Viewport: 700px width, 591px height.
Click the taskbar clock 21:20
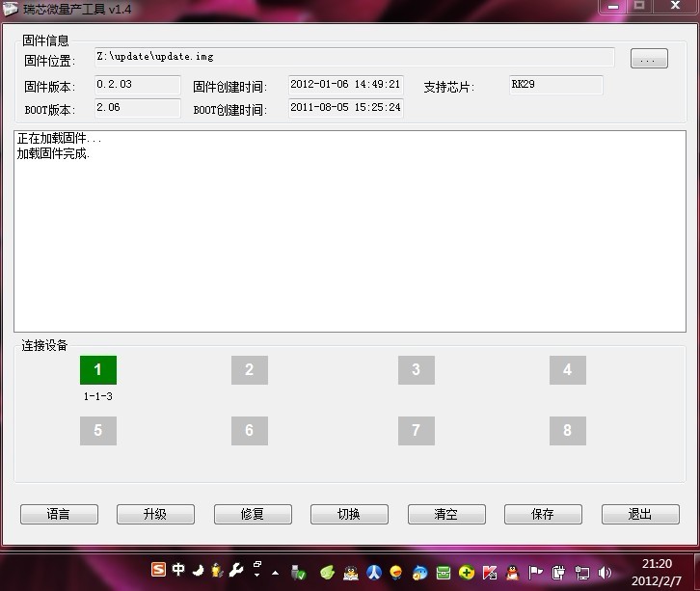(657, 564)
